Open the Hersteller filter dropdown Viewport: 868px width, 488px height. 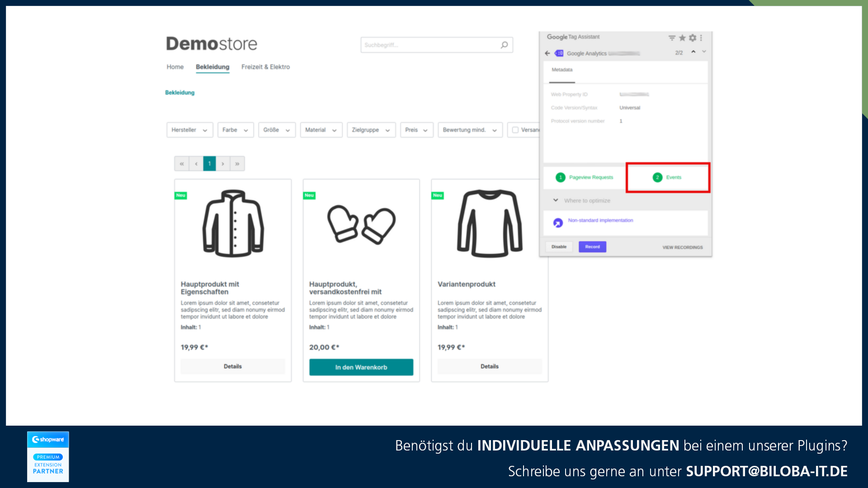pos(189,130)
